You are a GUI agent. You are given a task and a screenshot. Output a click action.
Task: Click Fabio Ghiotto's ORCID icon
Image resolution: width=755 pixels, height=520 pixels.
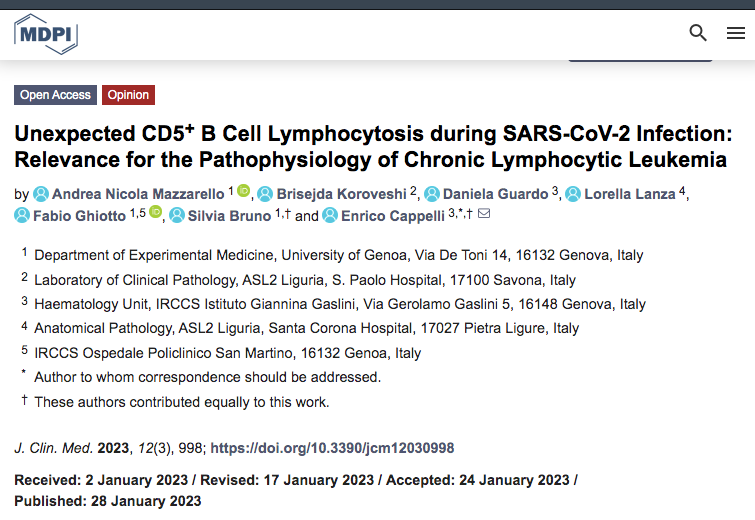(157, 214)
